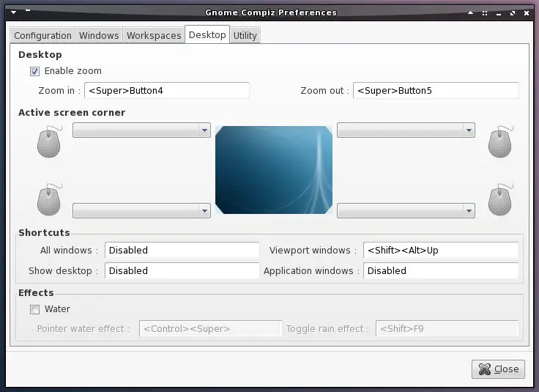Switch to the Configuration tab

click(42, 35)
